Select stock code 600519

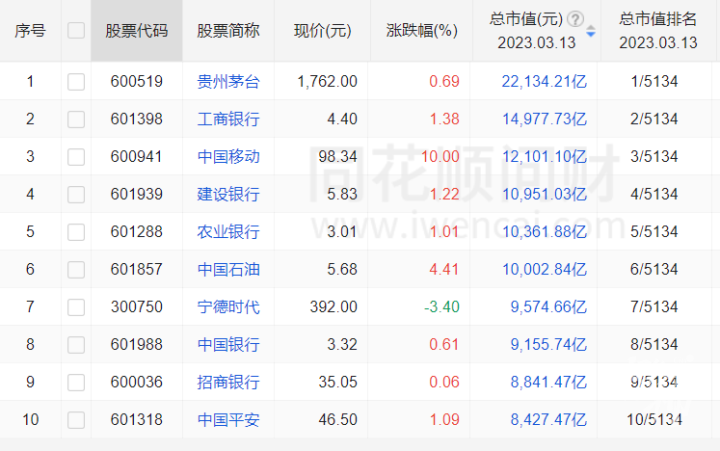tap(136, 82)
